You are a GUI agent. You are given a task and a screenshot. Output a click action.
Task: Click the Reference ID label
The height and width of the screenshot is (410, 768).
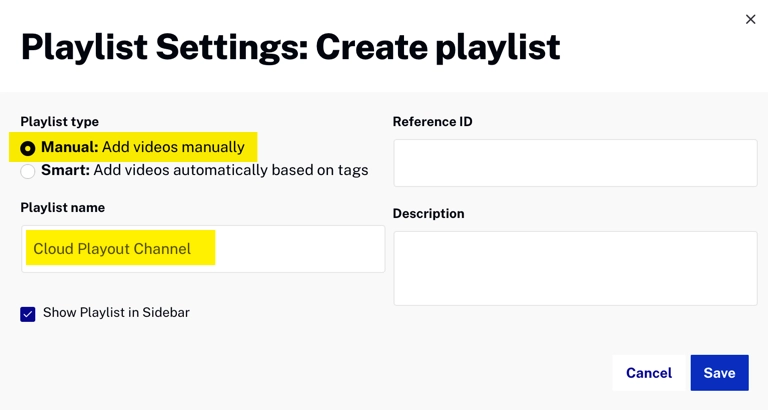coord(432,121)
